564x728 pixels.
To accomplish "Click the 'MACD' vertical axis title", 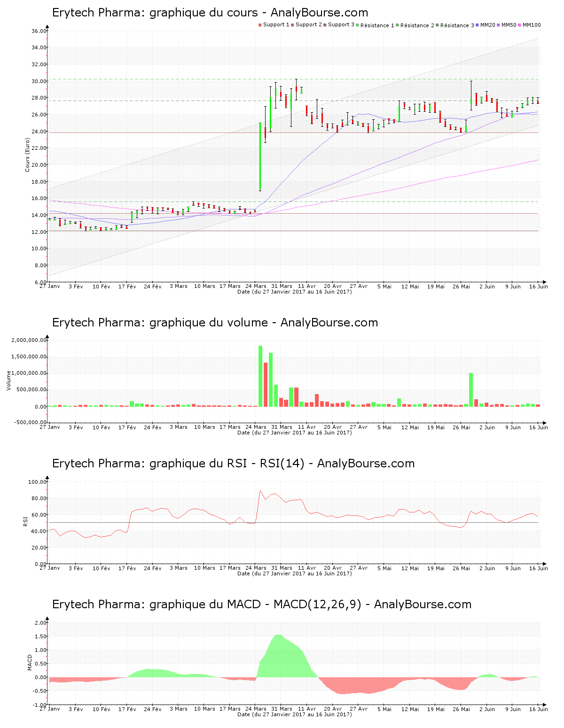I will [30, 662].
